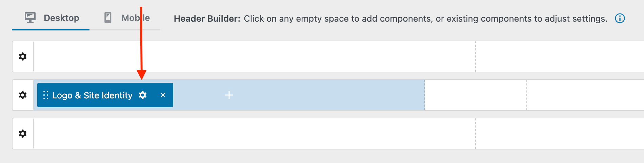Image resolution: width=644 pixels, height=163 pixels.
Task: Switch to the Desktop tab label
Action: click(x=61, y=18)
